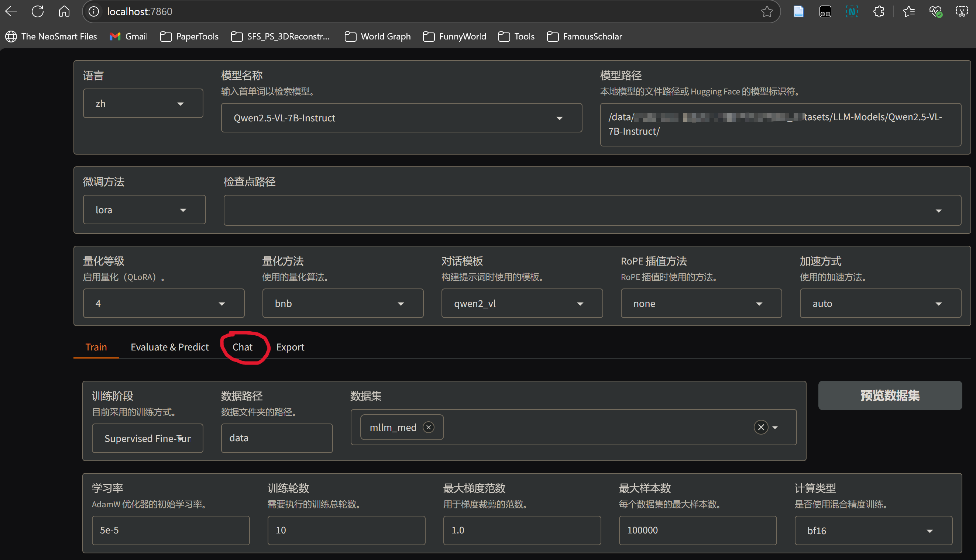Image resolution: width=976 pixels, height=560 pixels.
Task: Switch to the Chat tab
Action: 243,347
